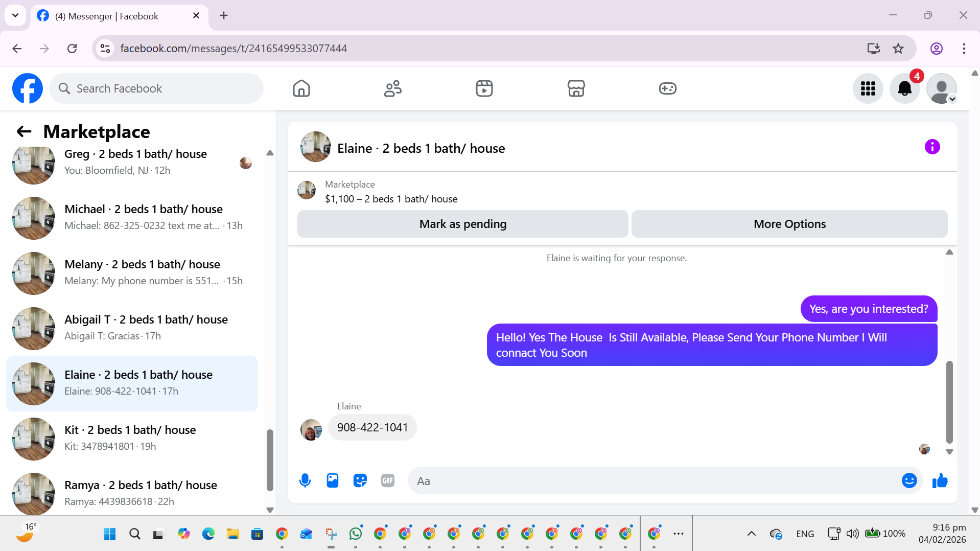Screen dimensions: 980x551
Task: Send a thumbs-up like
Action: [x=940, y=480]
